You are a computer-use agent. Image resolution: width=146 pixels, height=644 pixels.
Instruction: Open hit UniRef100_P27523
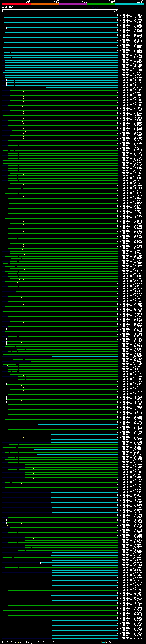(x=131, y=75)
